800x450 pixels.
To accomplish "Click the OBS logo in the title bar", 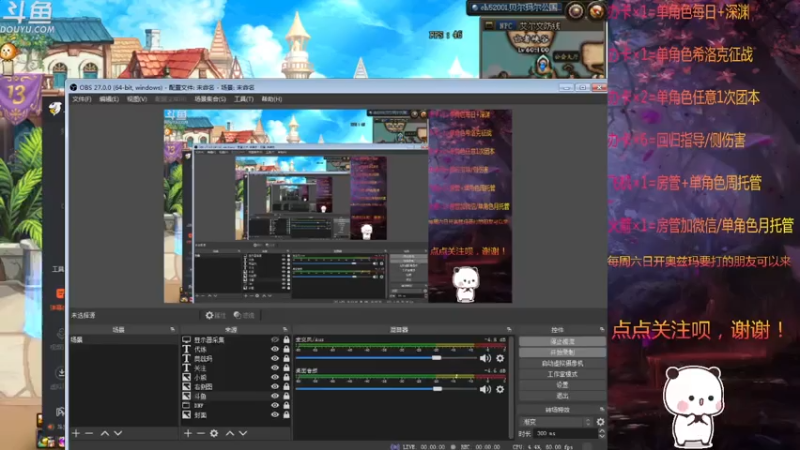I will point(73,87).
